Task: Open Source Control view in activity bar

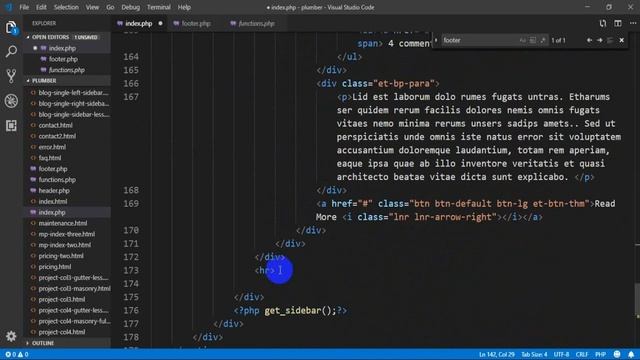Action: point(11,76)
